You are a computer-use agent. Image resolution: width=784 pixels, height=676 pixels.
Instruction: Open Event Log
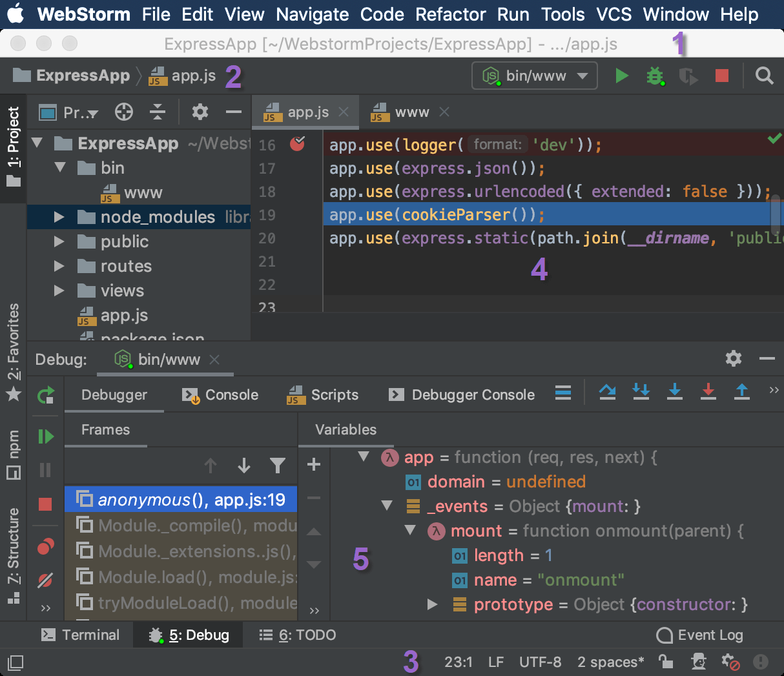pos(699,635)
